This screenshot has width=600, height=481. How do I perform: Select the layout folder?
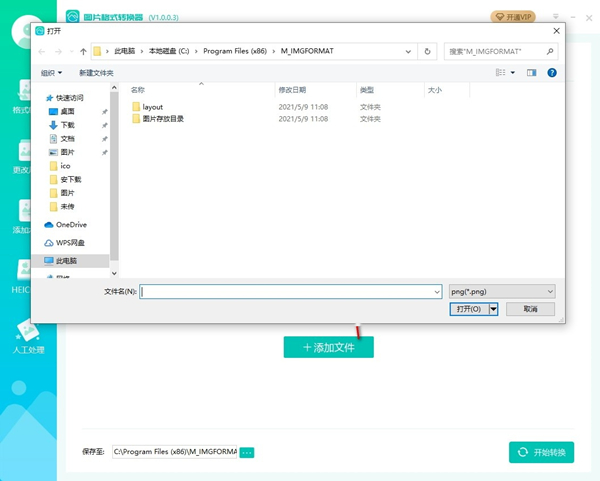(x=152, y=106)
